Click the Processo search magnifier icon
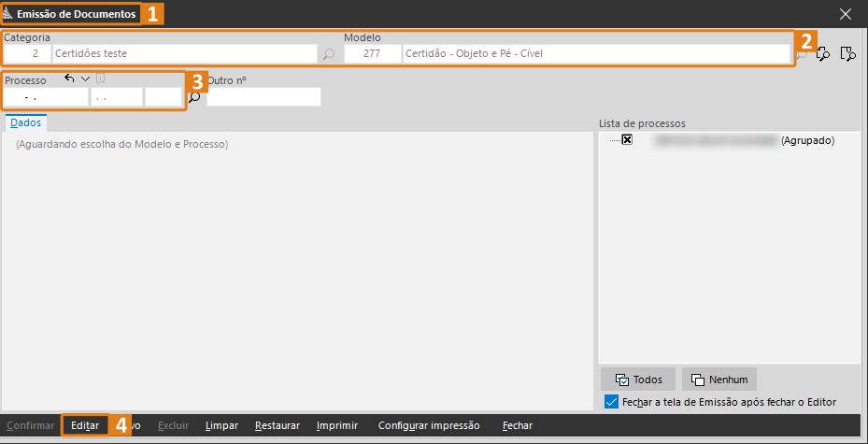Viewport: 868px width, 444px height. click(x=195, y=97)
